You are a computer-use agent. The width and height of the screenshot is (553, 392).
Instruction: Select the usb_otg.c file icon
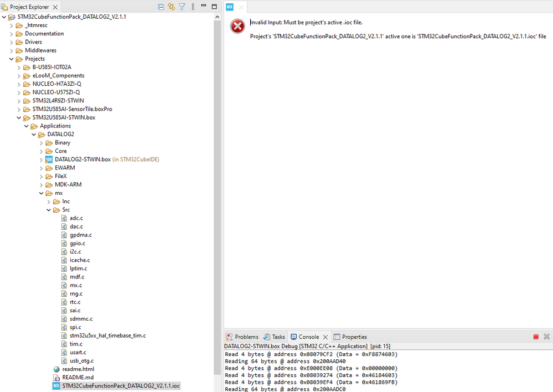point(64,361)
